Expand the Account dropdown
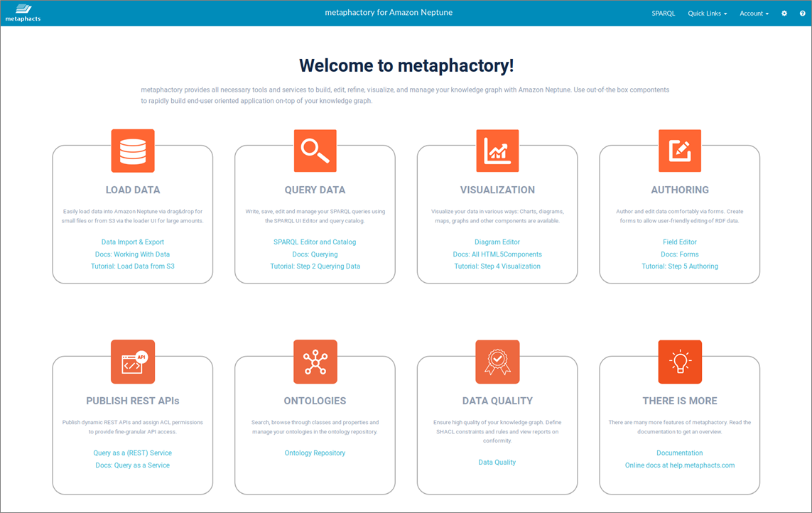 point(754,13)
